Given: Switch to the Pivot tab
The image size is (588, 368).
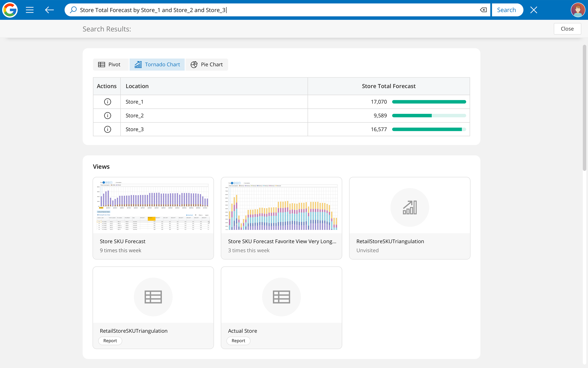Looking at the screenshot, I should pyautogui.click(x=111, y=64).
